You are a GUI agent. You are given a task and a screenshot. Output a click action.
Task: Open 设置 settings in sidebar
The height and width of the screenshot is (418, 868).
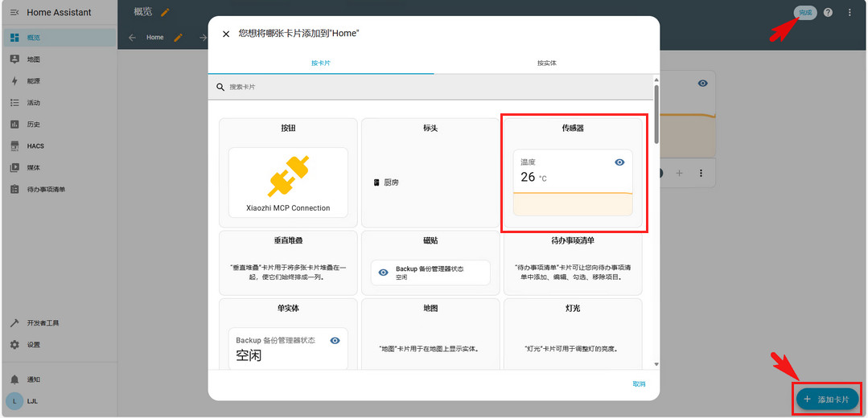pos(33,345)
